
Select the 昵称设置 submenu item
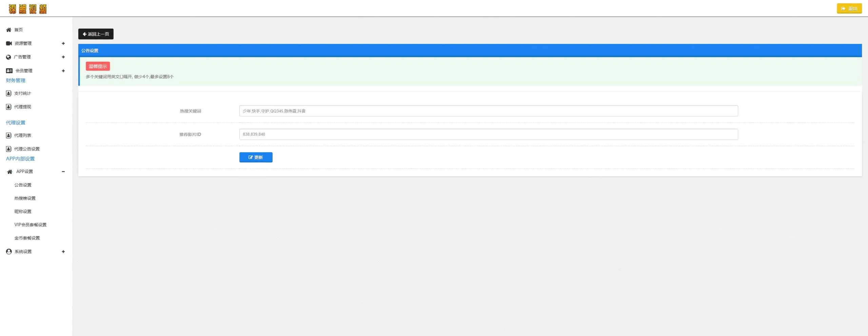[x=23, y=212]
